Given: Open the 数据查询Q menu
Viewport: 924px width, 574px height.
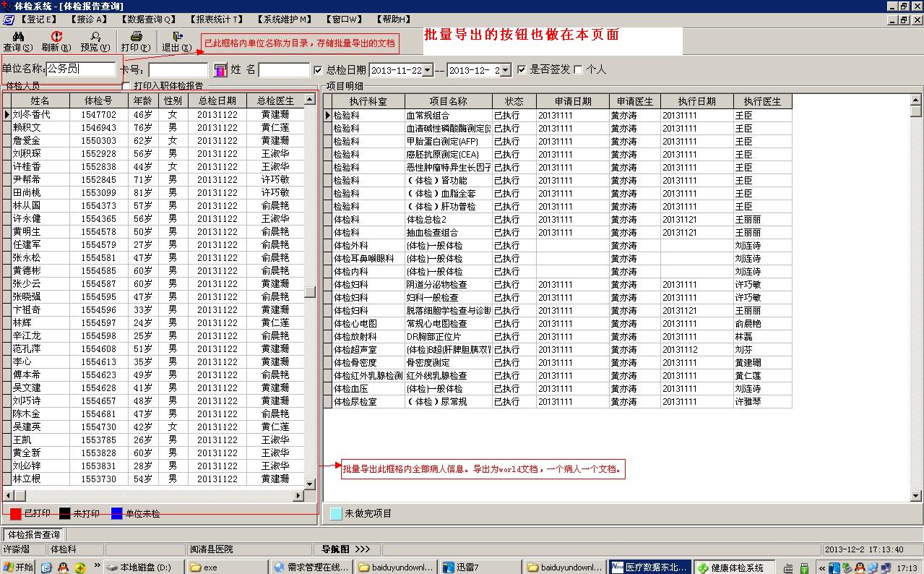Looking at the screenshot, I should (x=148, y=20).
